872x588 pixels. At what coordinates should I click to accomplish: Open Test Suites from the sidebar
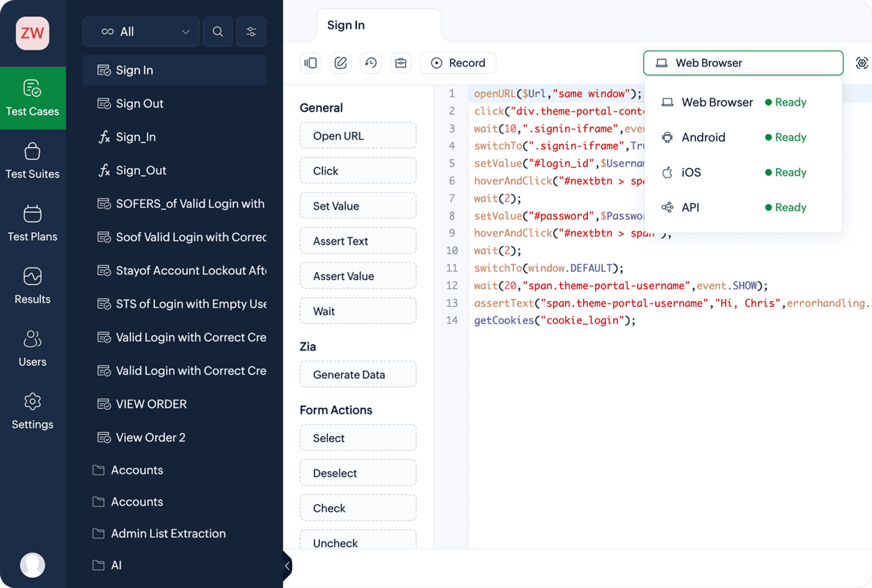coord(33,161)
